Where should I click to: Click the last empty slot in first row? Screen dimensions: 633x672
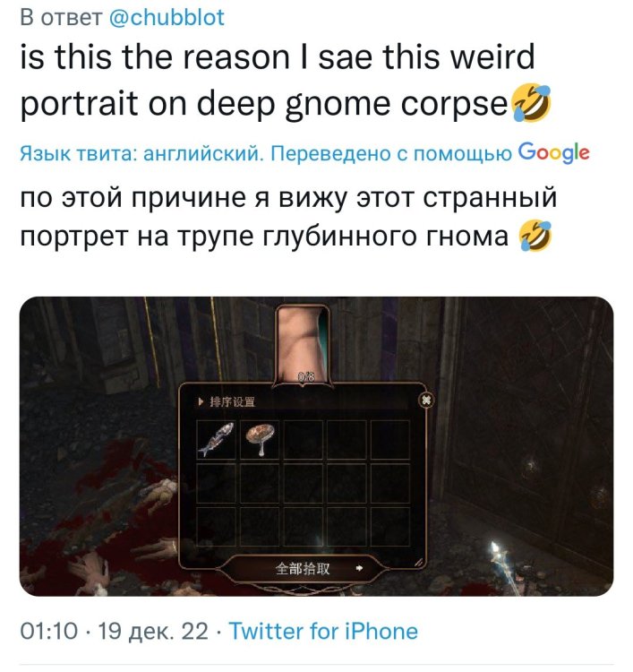click(389, 440)
